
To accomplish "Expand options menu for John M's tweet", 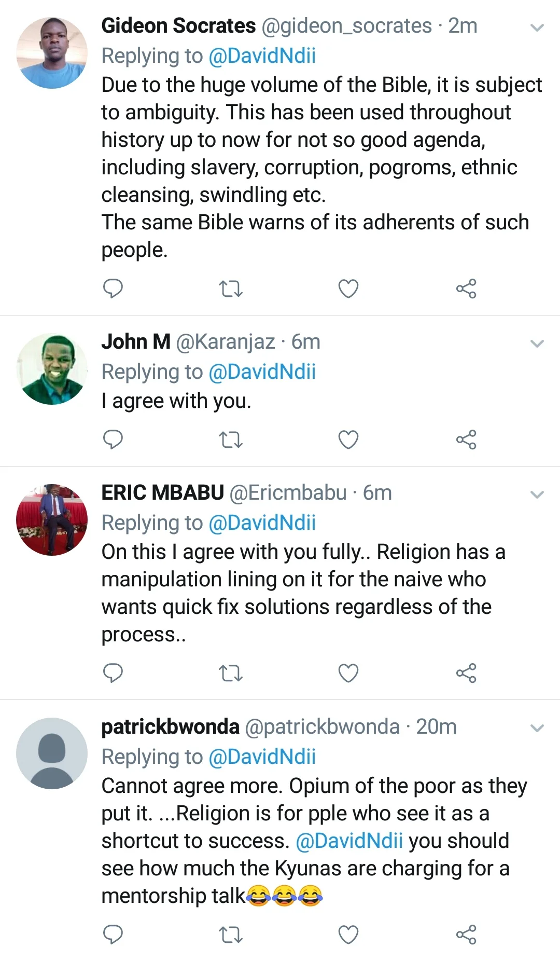I will [538, 344].
